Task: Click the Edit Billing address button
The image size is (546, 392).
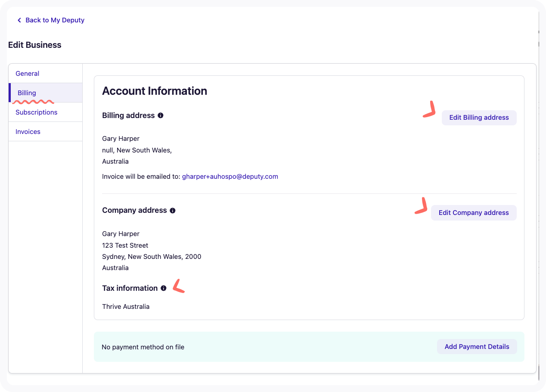Action: [x=479, y=118]
